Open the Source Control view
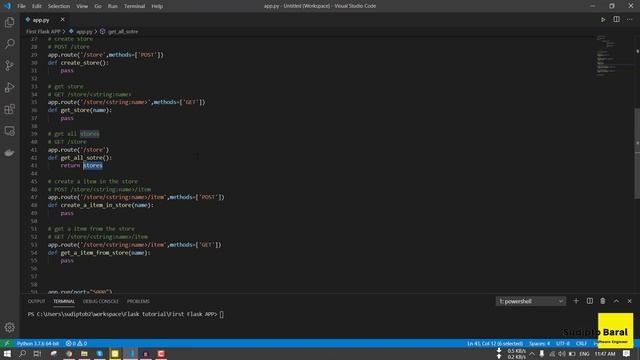This screenshot has width=640, height=360. (x=9, y=65)
